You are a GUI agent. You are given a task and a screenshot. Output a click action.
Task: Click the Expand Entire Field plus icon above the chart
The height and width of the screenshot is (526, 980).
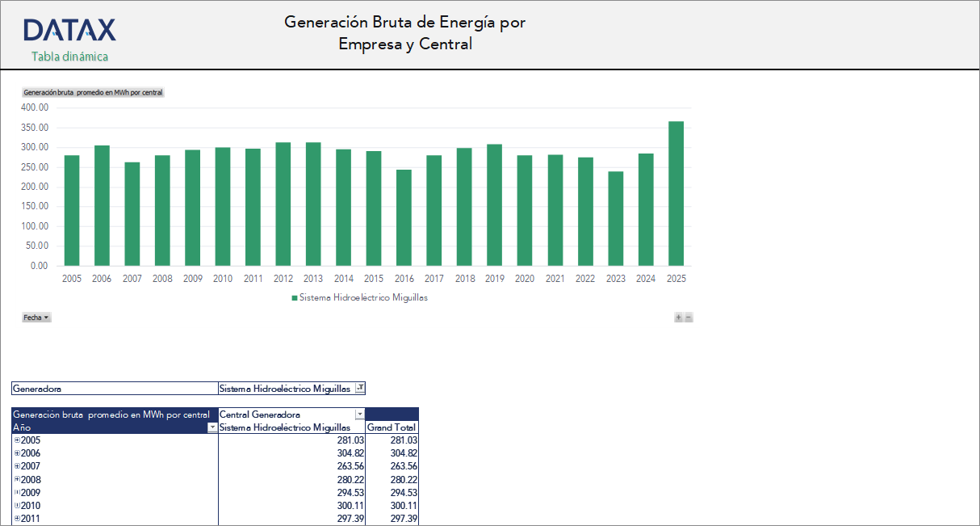(679, 317)
